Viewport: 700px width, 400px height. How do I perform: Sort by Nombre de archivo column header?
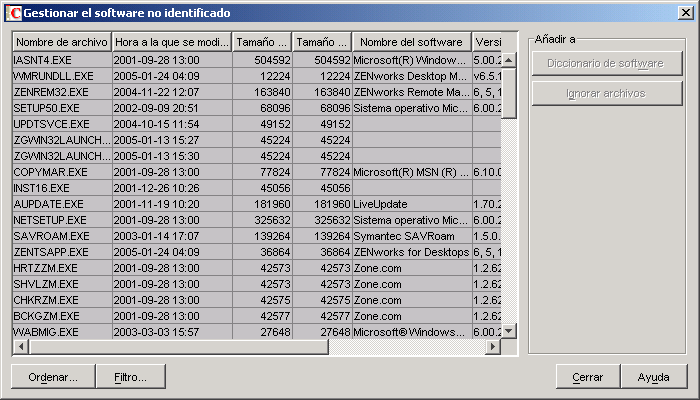62,42
